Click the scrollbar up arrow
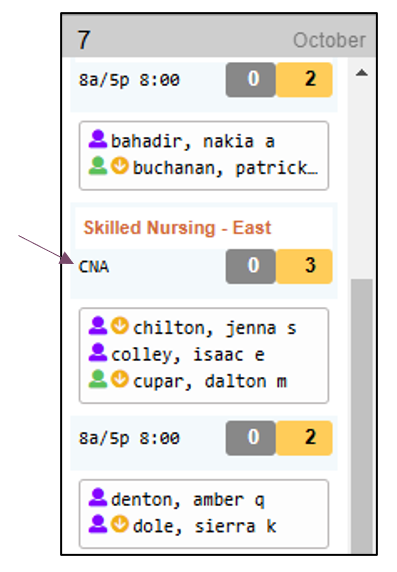Image resolution: width=397 pixels, height=572 pixels. [x=362, y=73]
